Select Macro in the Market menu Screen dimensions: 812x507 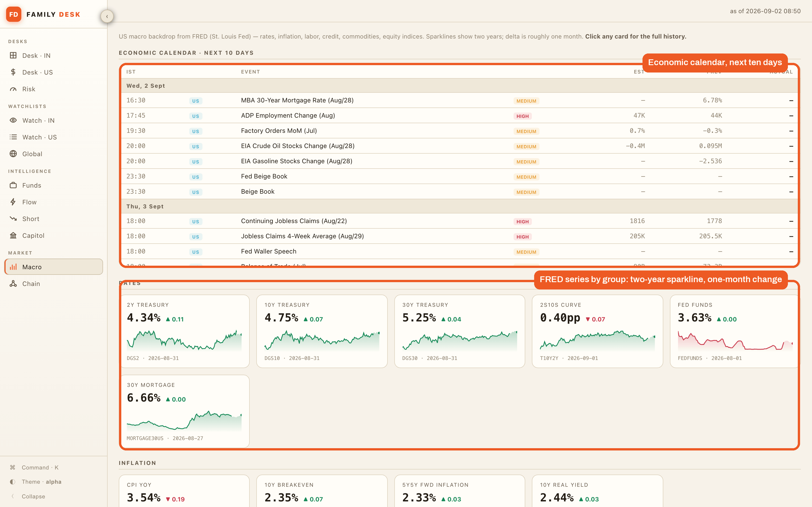click(x=54, y=267)
